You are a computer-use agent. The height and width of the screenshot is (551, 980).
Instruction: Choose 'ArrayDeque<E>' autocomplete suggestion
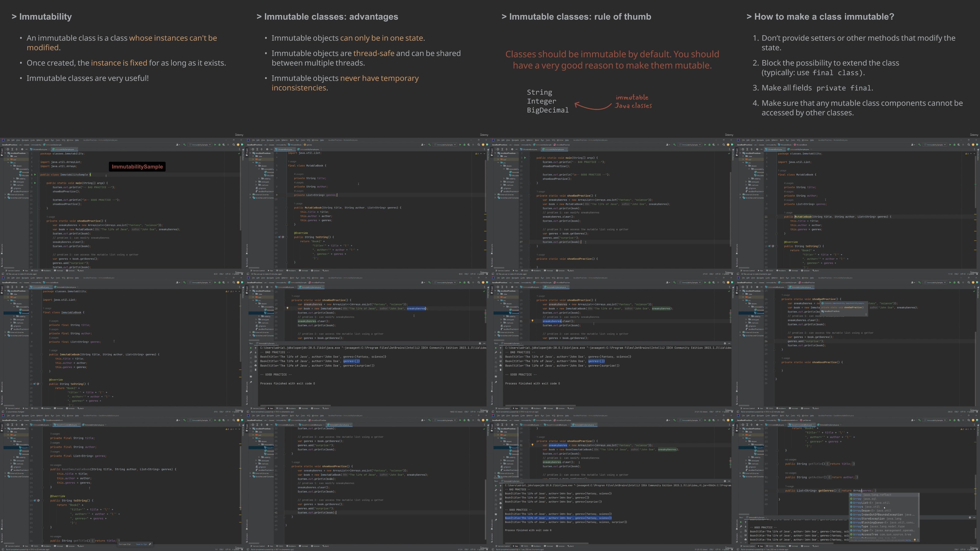coord(884,511)
